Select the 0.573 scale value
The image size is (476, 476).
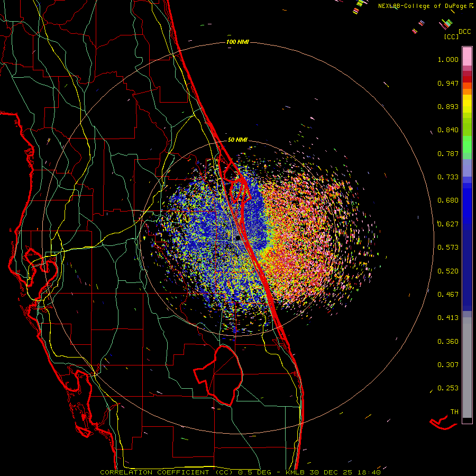pyautogui.click(x=448, y=248)
